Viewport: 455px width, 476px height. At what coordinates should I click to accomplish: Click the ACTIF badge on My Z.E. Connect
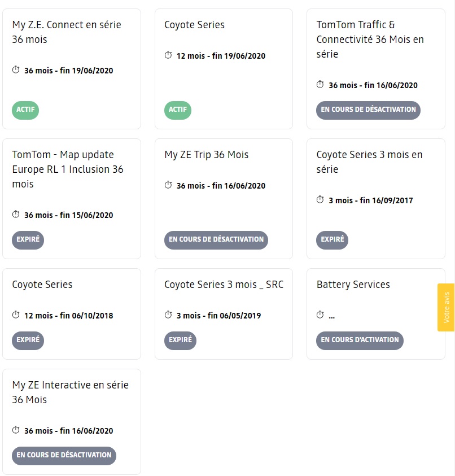click(25, 110)
